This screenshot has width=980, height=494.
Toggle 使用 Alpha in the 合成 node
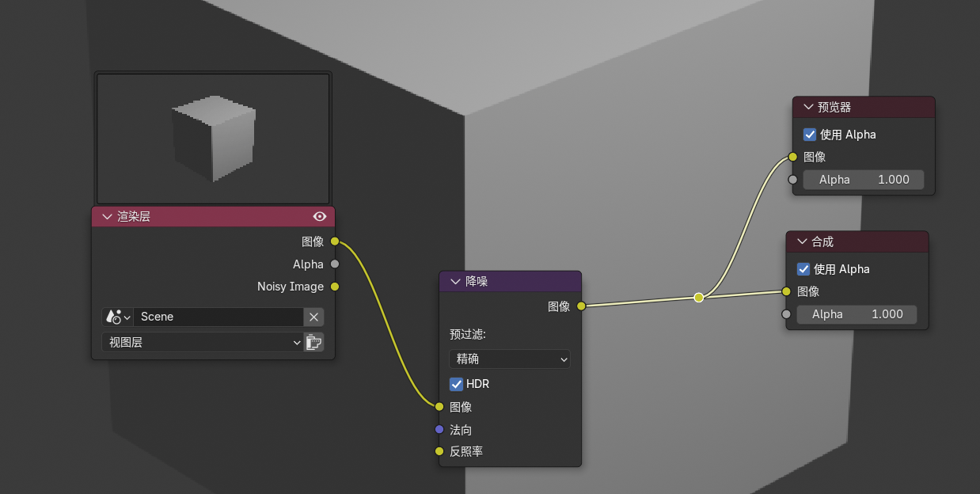(x=803, y=269)
